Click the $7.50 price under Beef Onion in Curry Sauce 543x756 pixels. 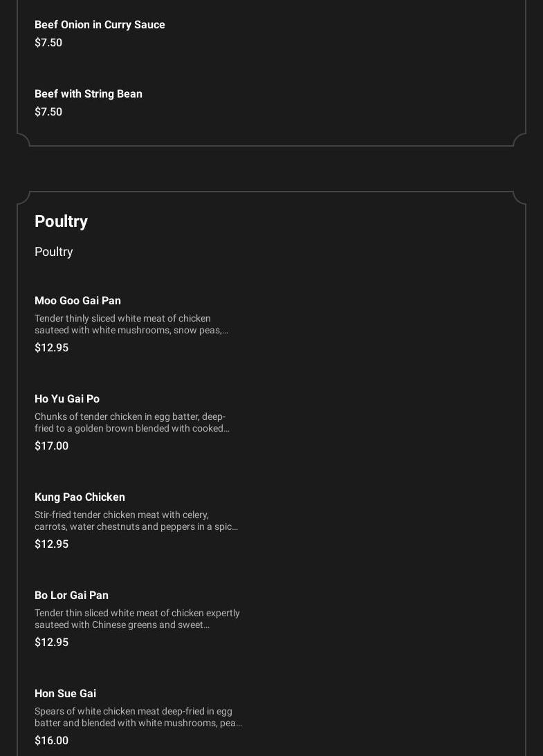point(48,43)
